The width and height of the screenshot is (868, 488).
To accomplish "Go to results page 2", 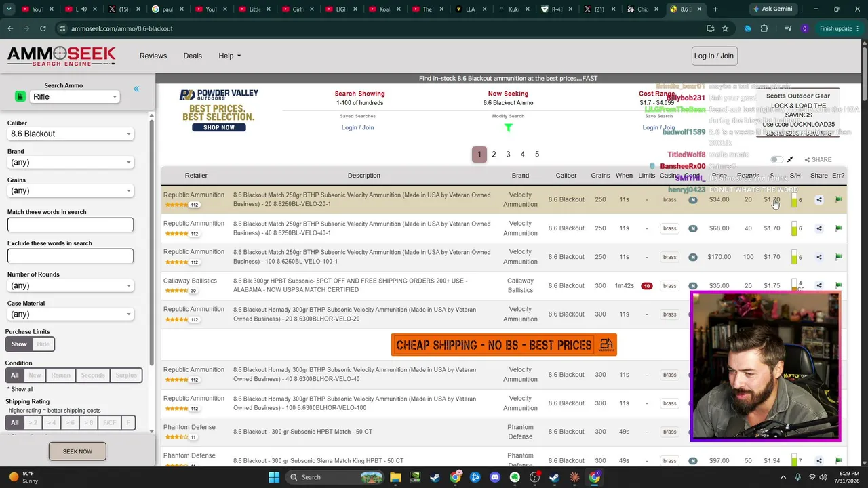I will coord(494,155).
